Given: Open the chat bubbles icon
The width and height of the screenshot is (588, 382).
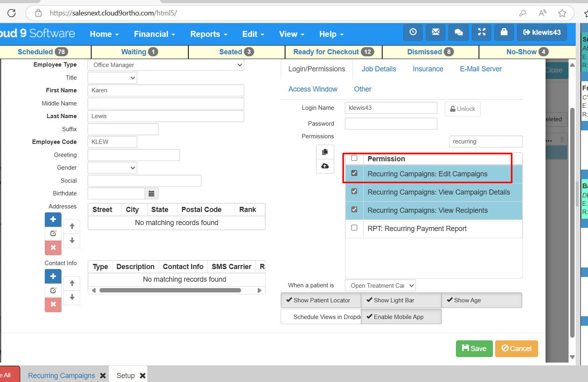Looking at the screenshot, I should [x=458, y=32].
